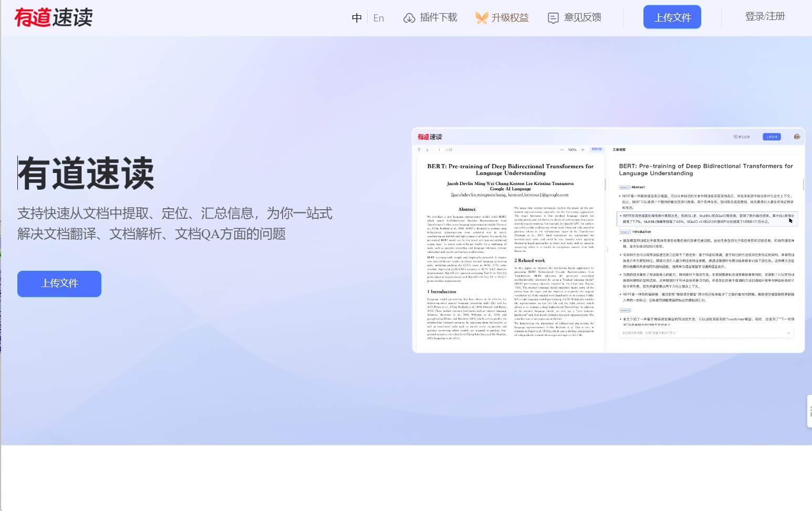The height and width of the screenshot is (511, 812).
Task: Open the 登录/注册 login page
Action: point(765,16)
